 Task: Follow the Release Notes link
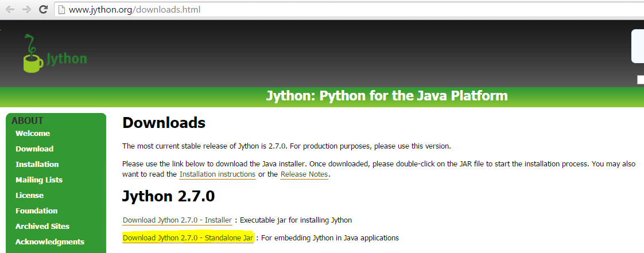coord(304,174)
